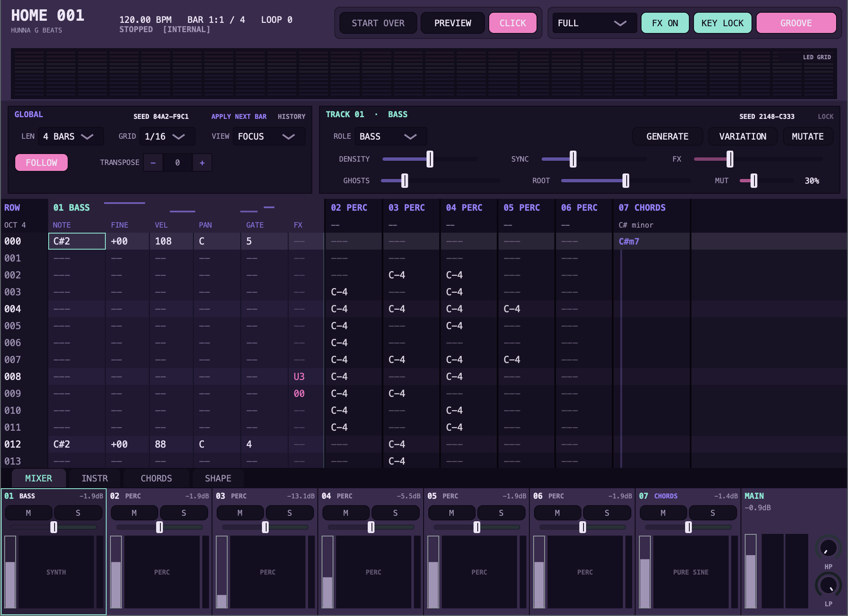The image size is (848, 616).
Task: Open the LEN 4 BARS dropdown
Action: 71,136
